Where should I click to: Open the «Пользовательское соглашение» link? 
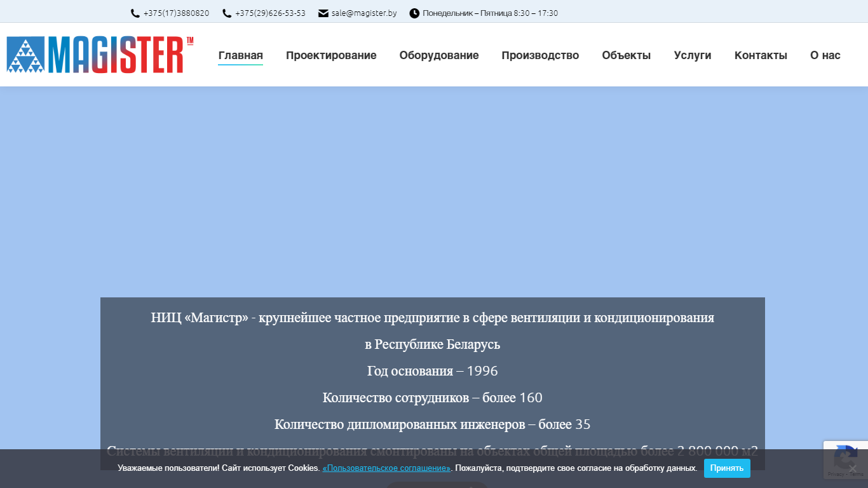point(387,468)
